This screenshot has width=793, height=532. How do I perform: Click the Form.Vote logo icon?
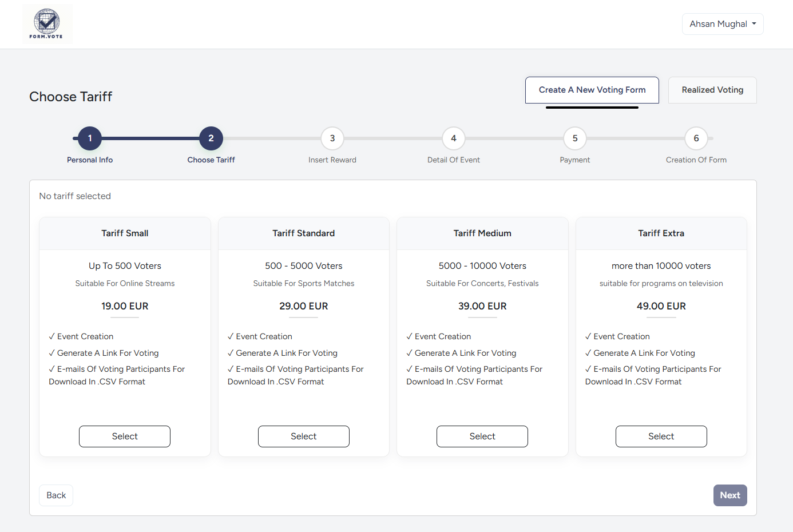pyautogui.click(x=47, y=24)
